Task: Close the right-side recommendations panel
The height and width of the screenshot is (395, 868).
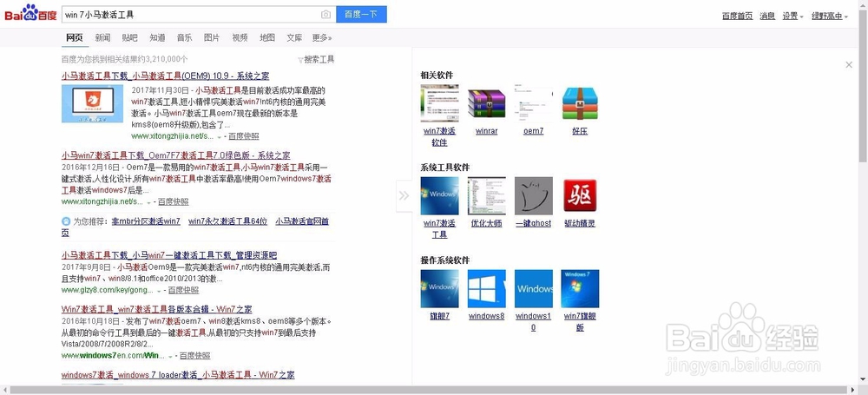Action: [849, 65]
